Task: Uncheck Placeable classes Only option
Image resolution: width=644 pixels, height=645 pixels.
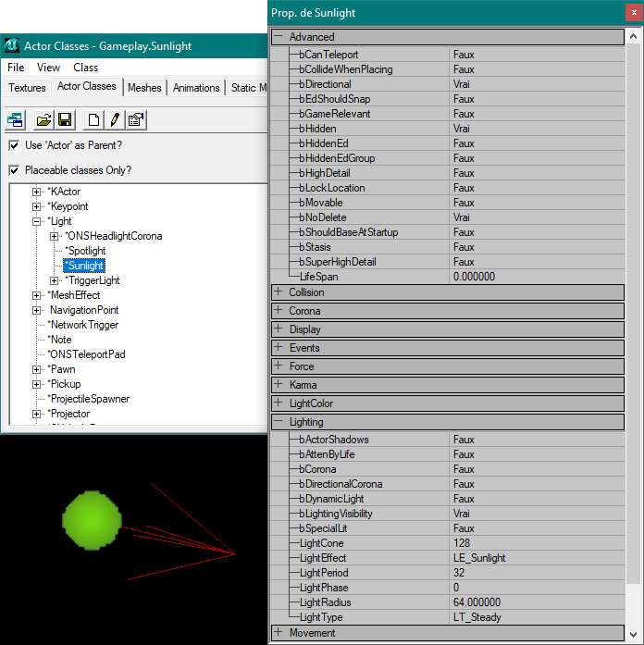Action: (x=14, y=170)
